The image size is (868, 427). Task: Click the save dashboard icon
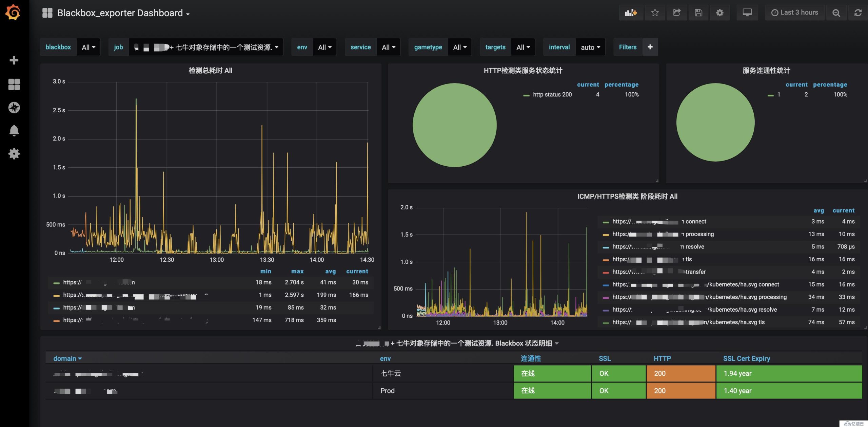click(x=698, y=12)
